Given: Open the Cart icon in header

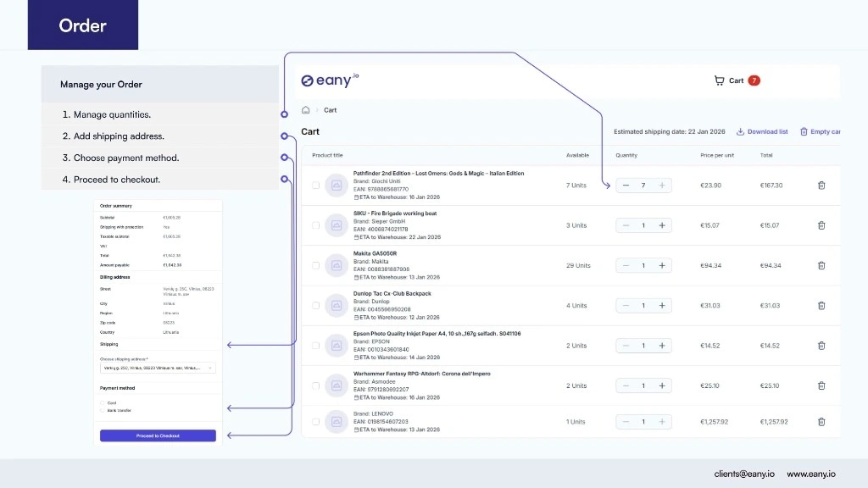Looking at the screenshot, I should pyautogui.click(x=719, y=80).
